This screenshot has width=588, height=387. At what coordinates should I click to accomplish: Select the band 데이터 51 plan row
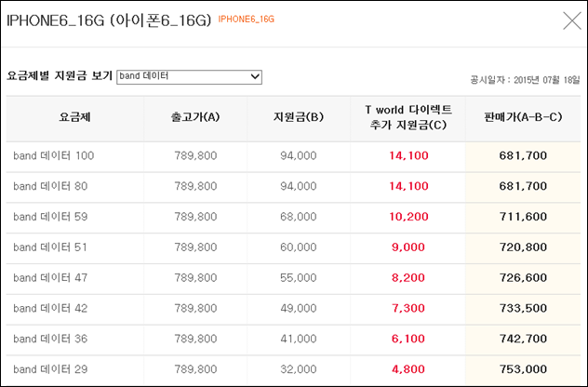[x=293, y=247]
